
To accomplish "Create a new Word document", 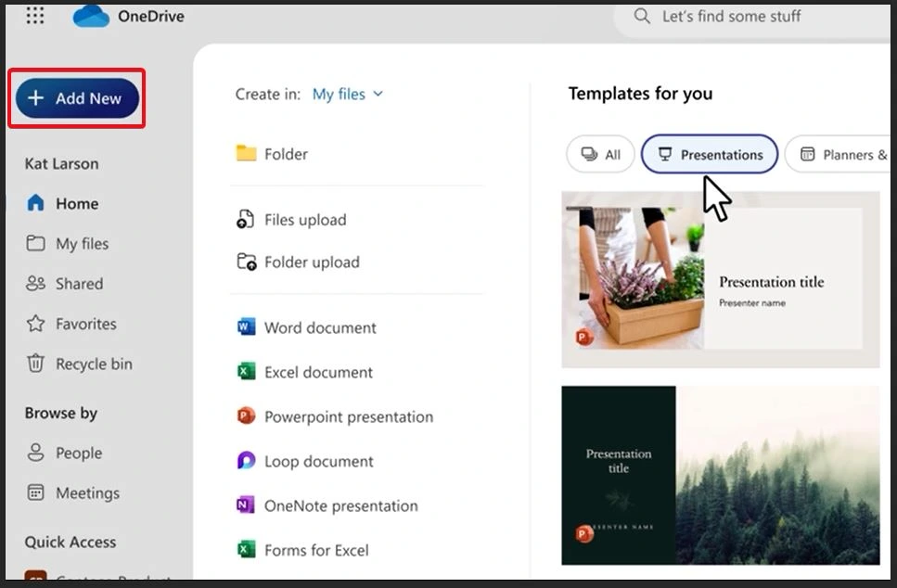I will tap(307, 327).
